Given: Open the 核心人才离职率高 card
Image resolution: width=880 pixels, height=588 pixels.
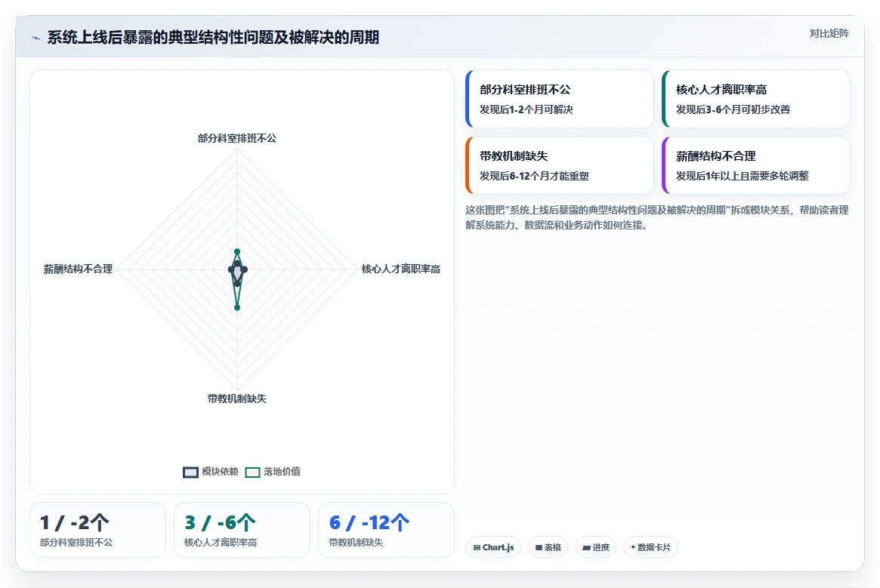Looking at the screenshot, I should [756, 99].
